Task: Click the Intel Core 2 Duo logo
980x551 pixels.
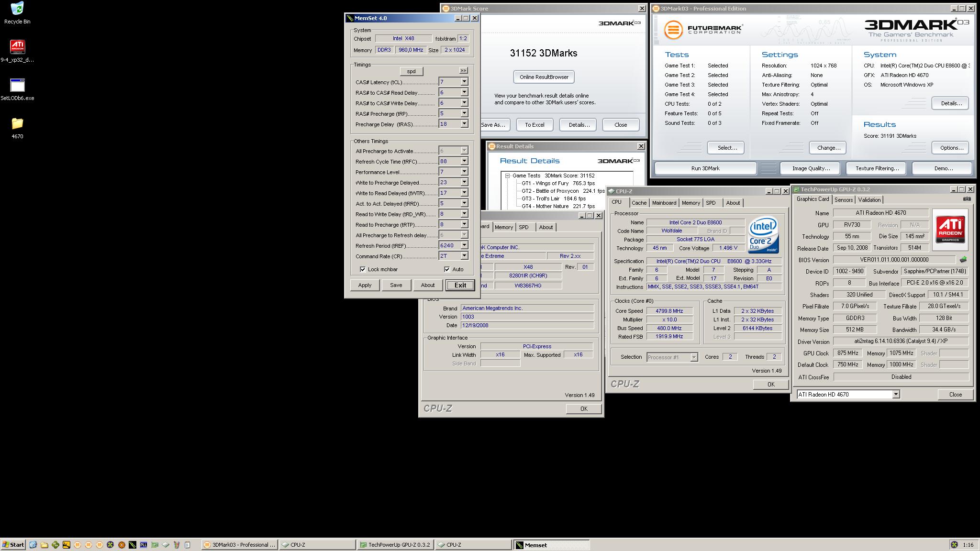Action: (763, 235)
